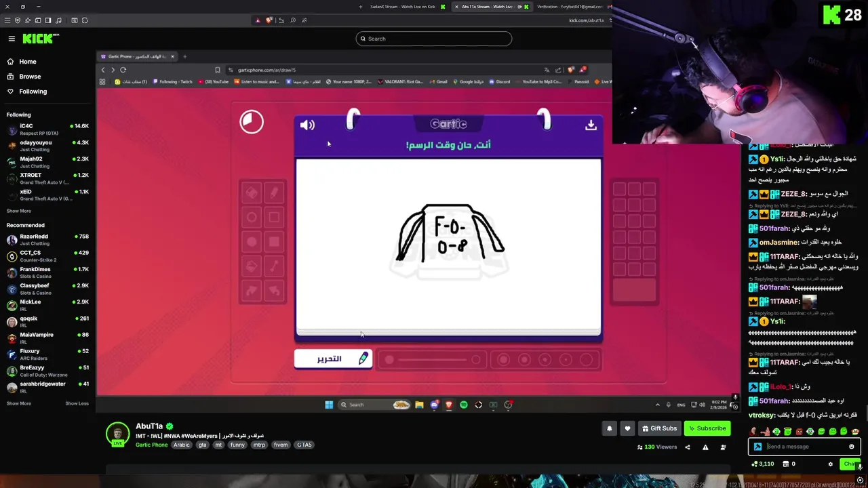This screenshot has height=488, width=868.
Task: Click the green Chat send button
Action: pos(850,464)
